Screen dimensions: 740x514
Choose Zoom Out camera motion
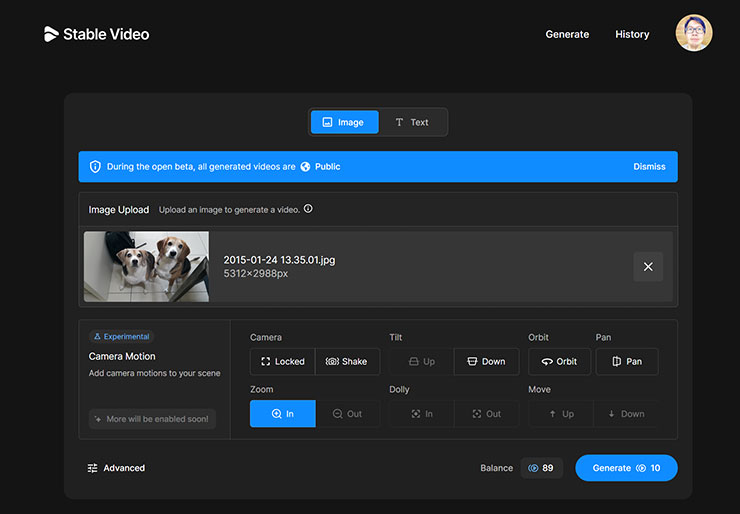[x=347, y=413]
